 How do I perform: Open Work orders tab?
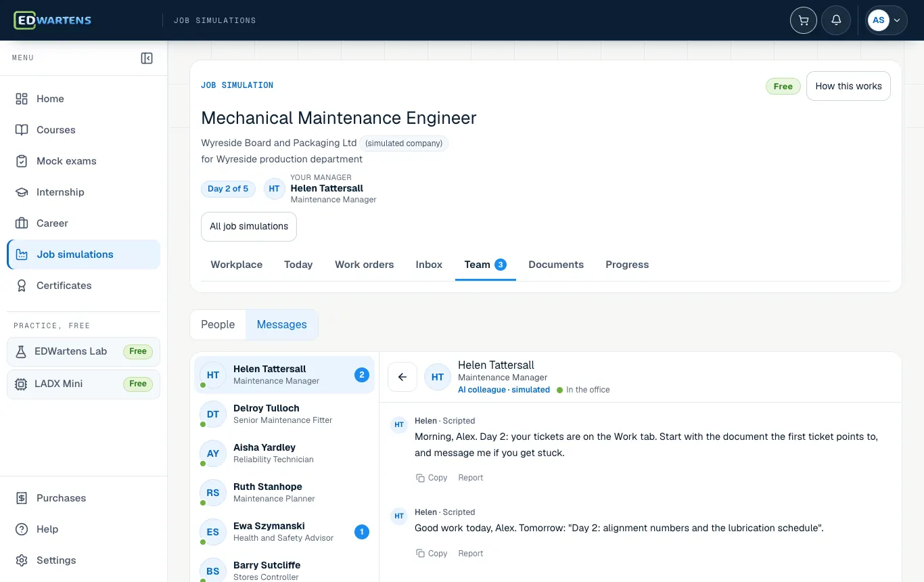tap(364, 265)
